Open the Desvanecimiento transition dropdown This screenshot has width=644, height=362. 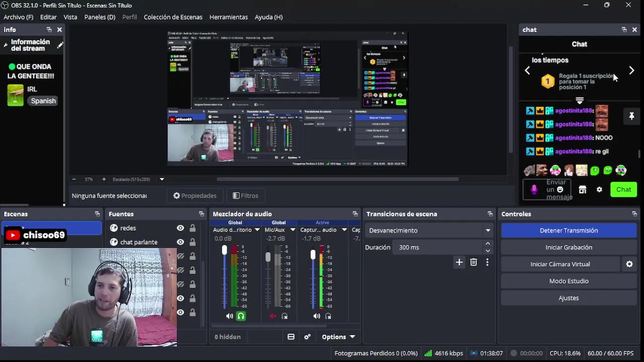pyautogui.click(x=430, y=230)
